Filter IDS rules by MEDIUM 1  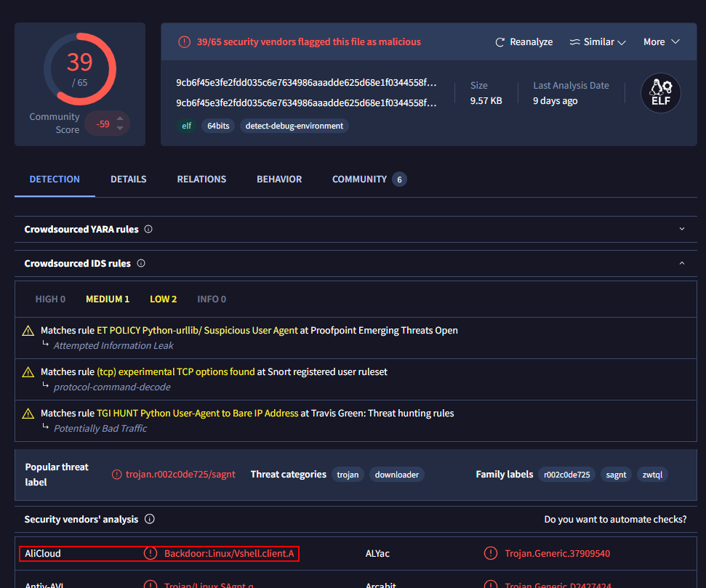(x=108, y=299)
